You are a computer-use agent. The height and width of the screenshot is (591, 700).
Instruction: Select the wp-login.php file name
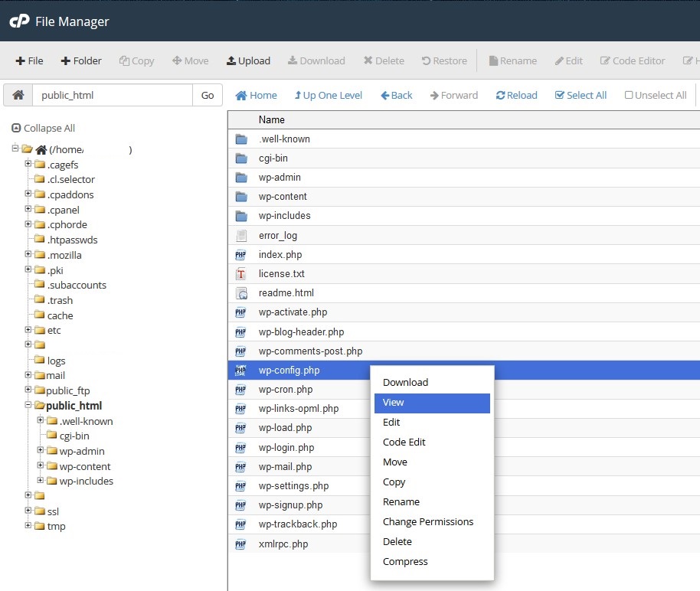tap(286, 448)
